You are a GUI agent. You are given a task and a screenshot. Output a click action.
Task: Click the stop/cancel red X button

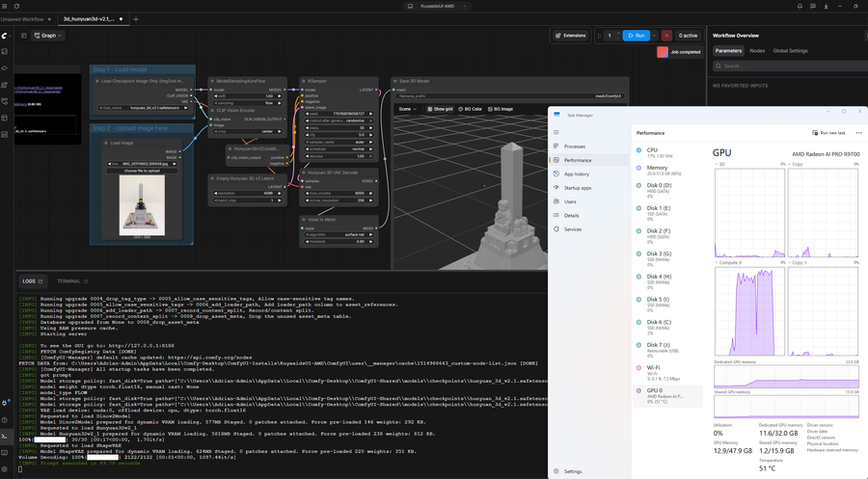coord(666,36)
